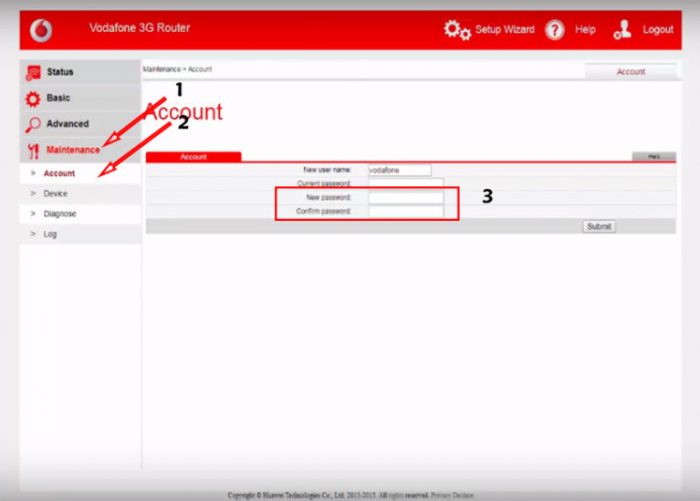Screen dimensions: 700x501
Task: Open Setup Wizard gears icon
Action: coord(457,30)
